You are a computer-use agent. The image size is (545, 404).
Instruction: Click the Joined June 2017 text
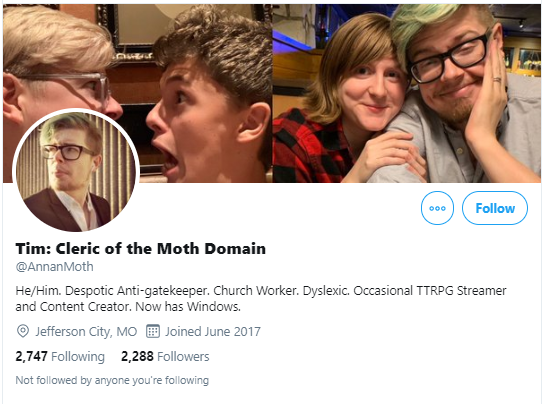[x=213, y=332]
